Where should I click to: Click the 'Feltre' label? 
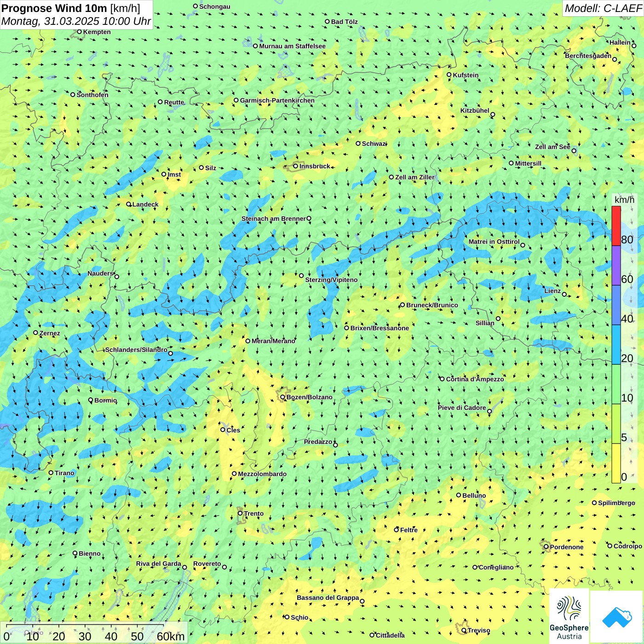tap(408, 530)
